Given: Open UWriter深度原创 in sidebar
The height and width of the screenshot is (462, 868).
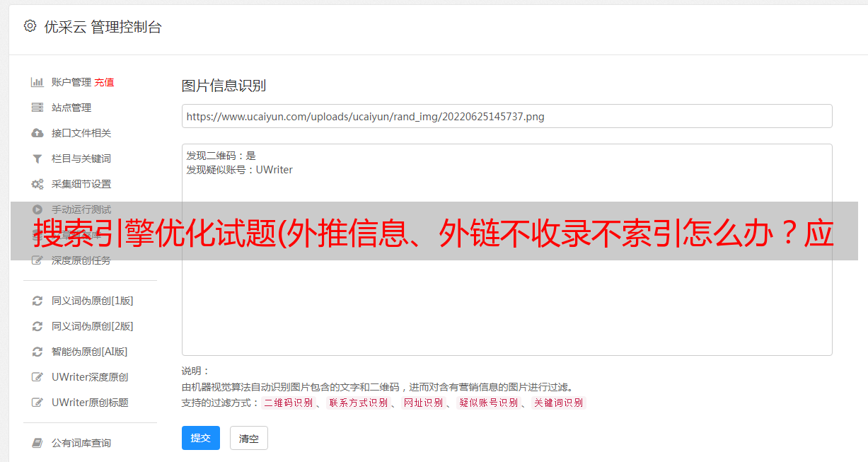Looking at the screenshot, I should [90, 377].
